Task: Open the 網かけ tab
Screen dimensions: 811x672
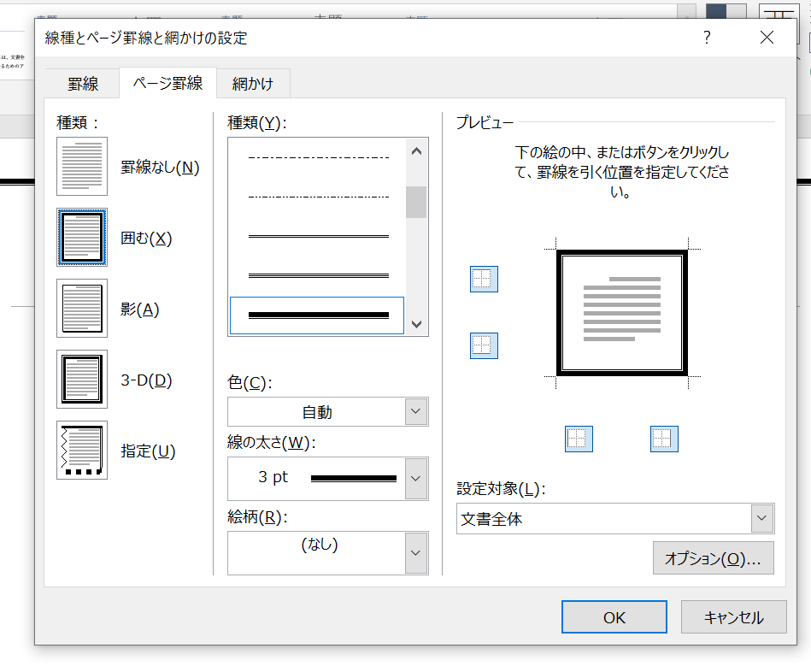Action: (253, 84)
